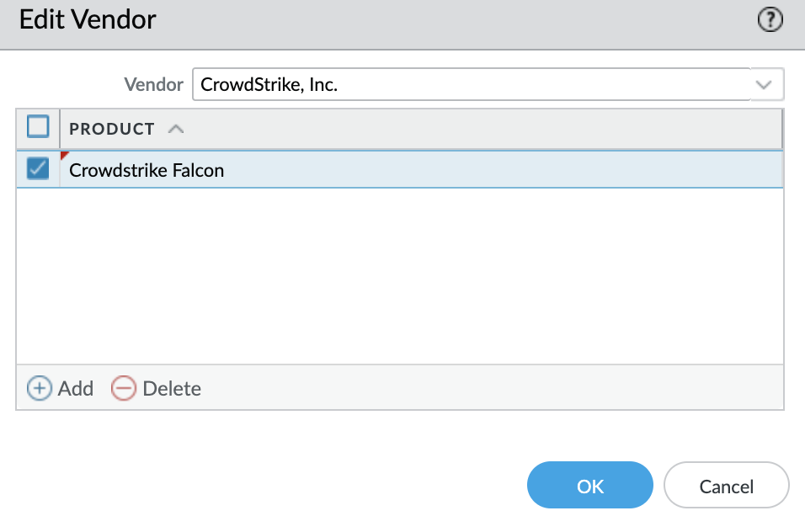The height and width of the screenshot is (532, 805).
Task: Uncheck the Crowdstrike Falcon checkbox
Action: [39, 169]
